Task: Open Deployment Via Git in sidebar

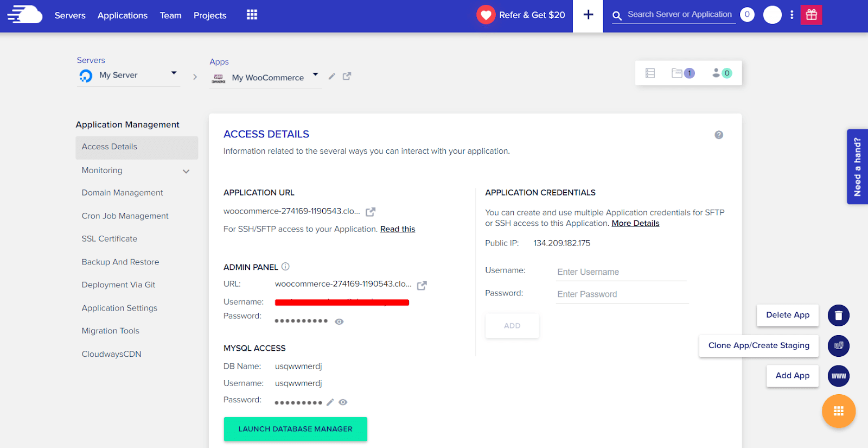Action: click(118, 285)
